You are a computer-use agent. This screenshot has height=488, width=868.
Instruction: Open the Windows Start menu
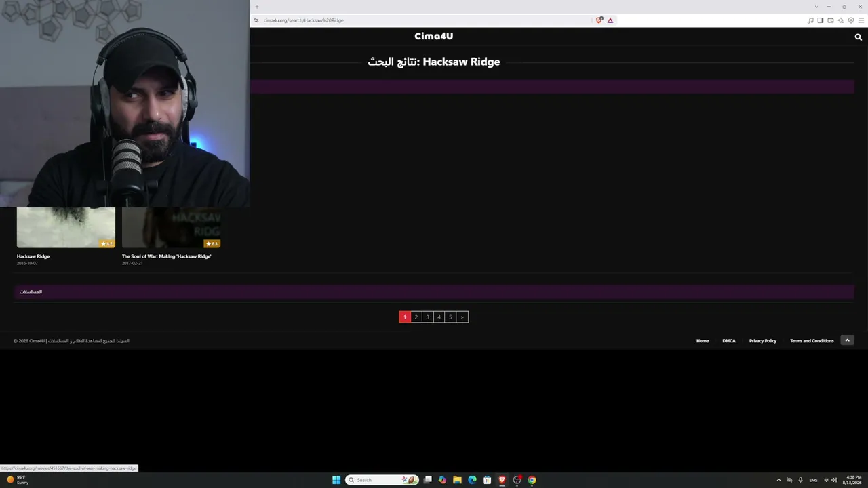click(336, 480)
